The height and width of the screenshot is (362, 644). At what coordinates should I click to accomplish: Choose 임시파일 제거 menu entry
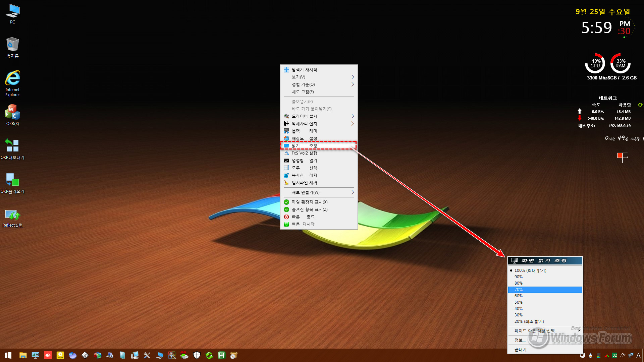[x=319, y=183]
